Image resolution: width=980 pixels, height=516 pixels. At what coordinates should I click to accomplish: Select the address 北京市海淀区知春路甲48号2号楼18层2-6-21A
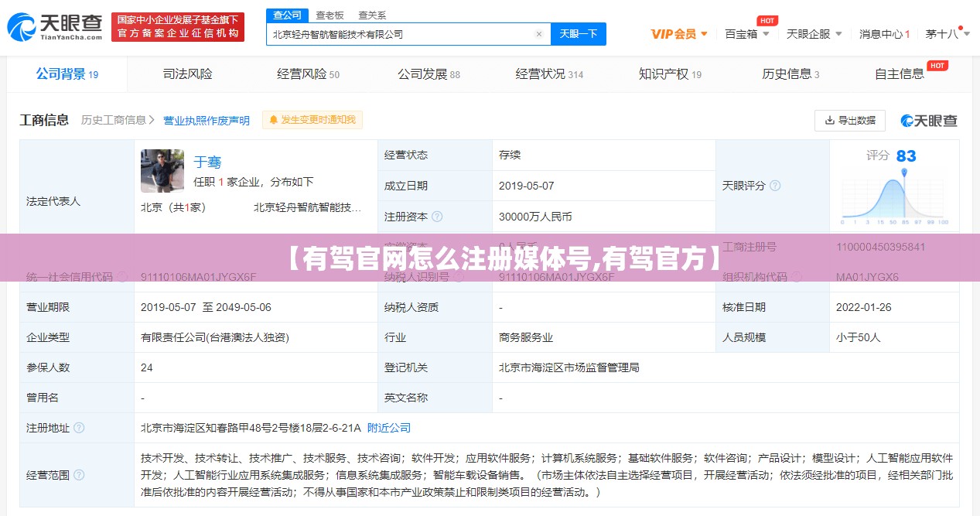click(251, 428)
